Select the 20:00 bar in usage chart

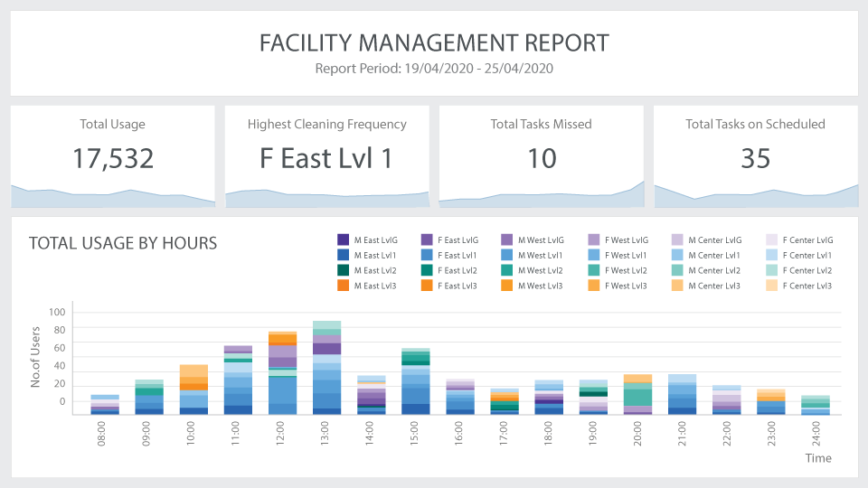tap(637, 395)
